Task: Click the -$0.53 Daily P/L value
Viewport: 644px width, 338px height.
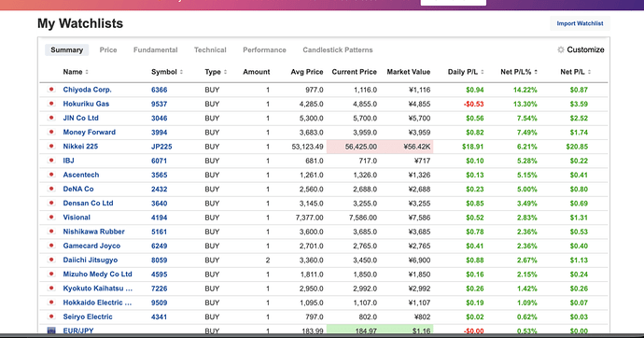Action: pyautogui.click(x=473, y=104)
